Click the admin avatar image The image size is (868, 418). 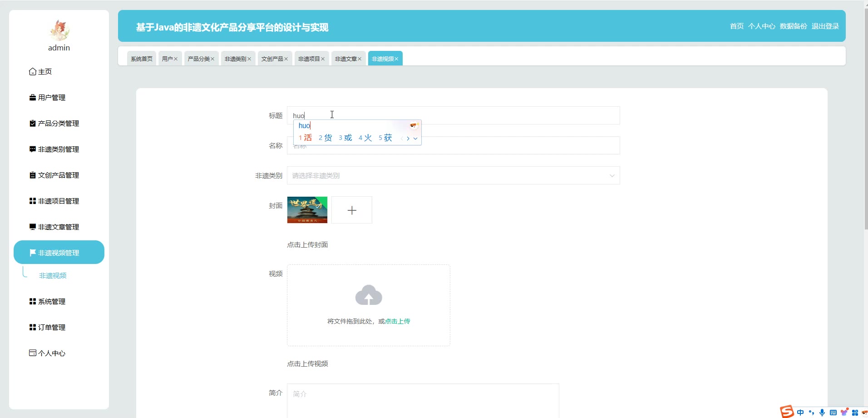pyautogui.click(x=59, y=30)
